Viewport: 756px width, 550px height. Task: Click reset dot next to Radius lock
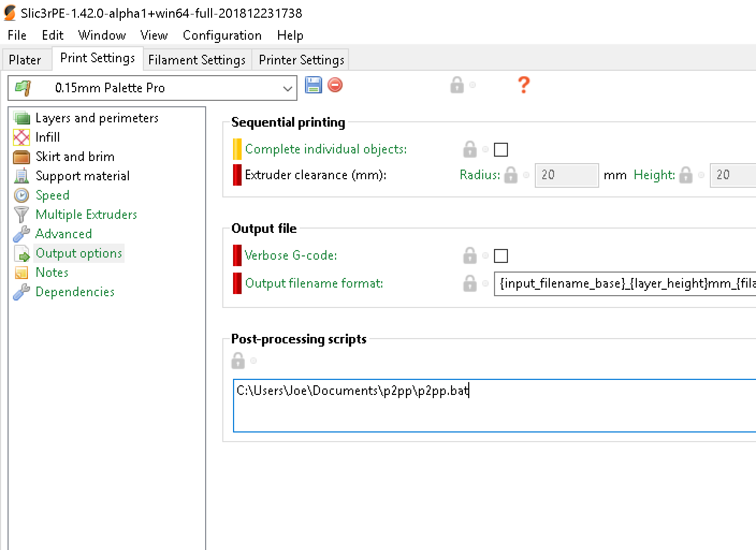[x=526, y=175]
